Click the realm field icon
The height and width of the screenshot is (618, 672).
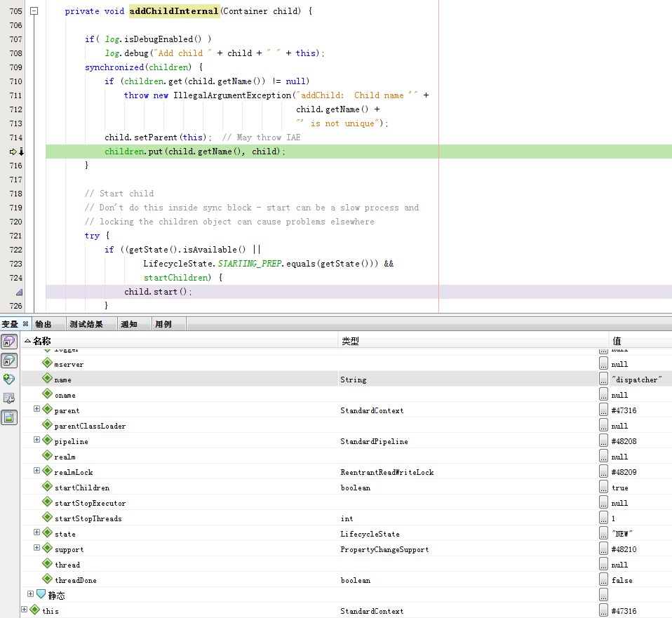47,455
